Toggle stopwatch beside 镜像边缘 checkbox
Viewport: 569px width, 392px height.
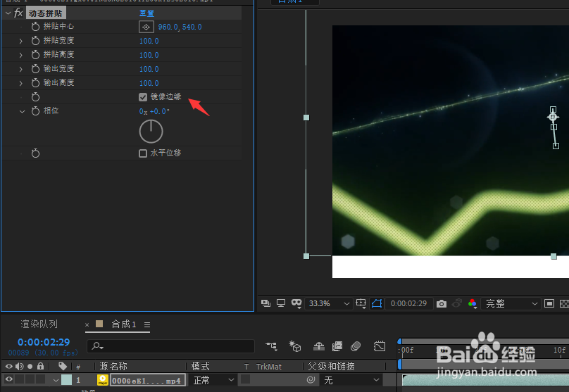(35, 97)
